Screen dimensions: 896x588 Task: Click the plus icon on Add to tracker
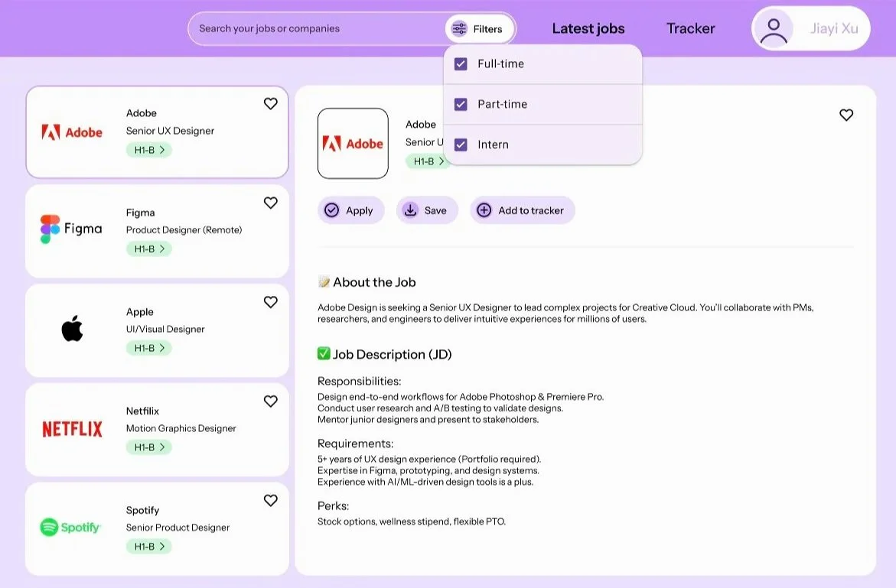pos(484,210)
